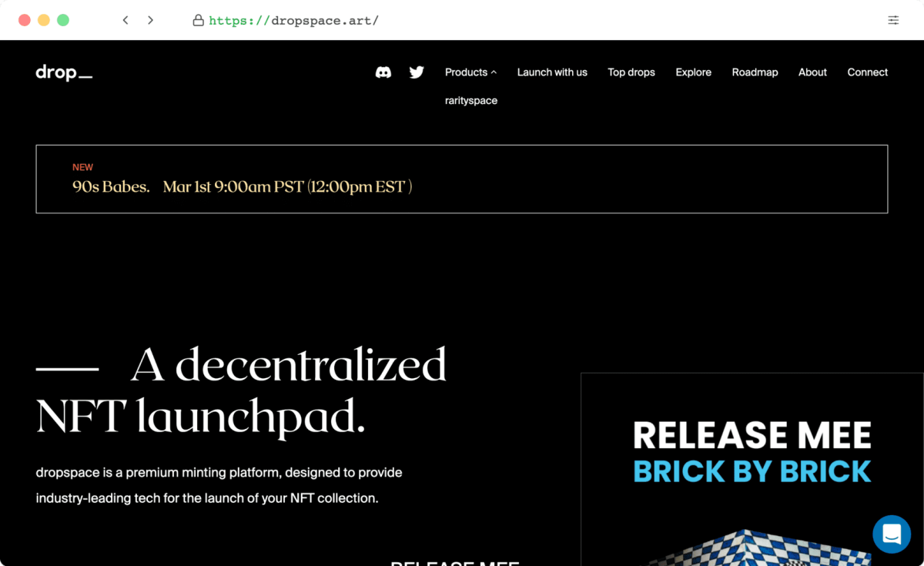
Task: Click the padlock icon beside the URL
Action: (x=198, y=20)
